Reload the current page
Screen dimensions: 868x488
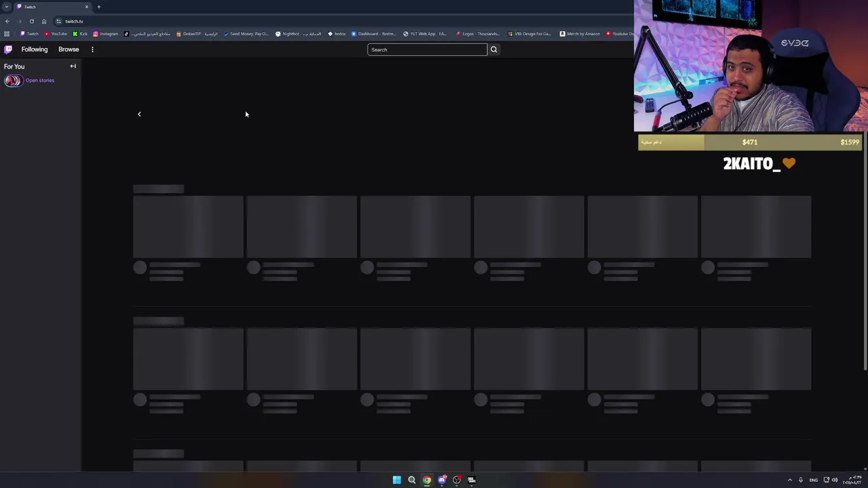(31, 21)
